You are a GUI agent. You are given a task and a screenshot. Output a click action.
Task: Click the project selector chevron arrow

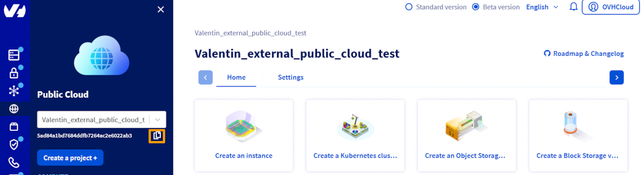click(x=158, y=119)
